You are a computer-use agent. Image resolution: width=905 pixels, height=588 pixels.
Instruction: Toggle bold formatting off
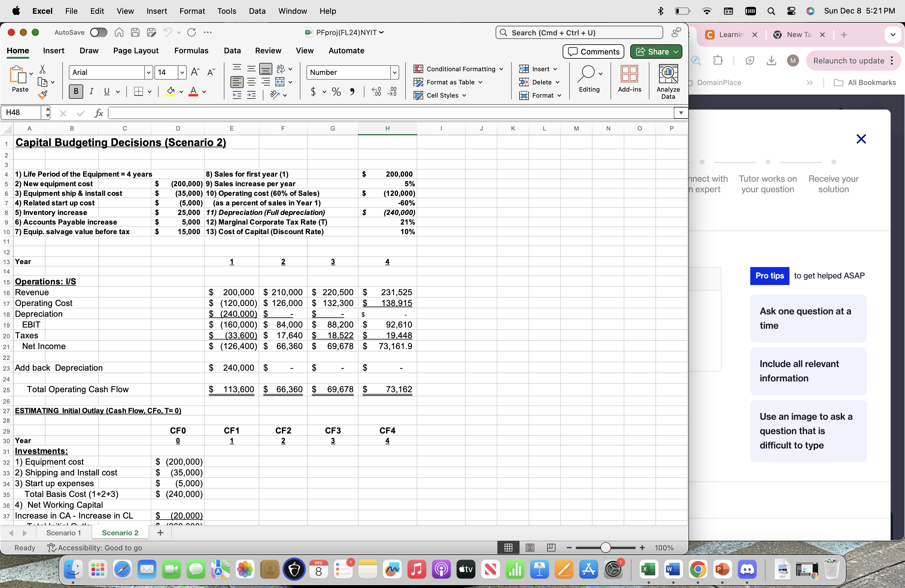click(75, 91)
